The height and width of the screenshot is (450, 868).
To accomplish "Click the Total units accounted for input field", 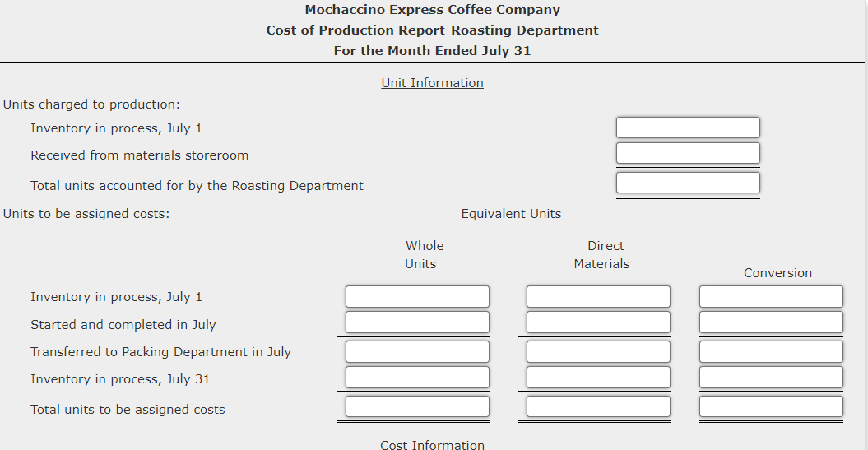I will 688,183.
